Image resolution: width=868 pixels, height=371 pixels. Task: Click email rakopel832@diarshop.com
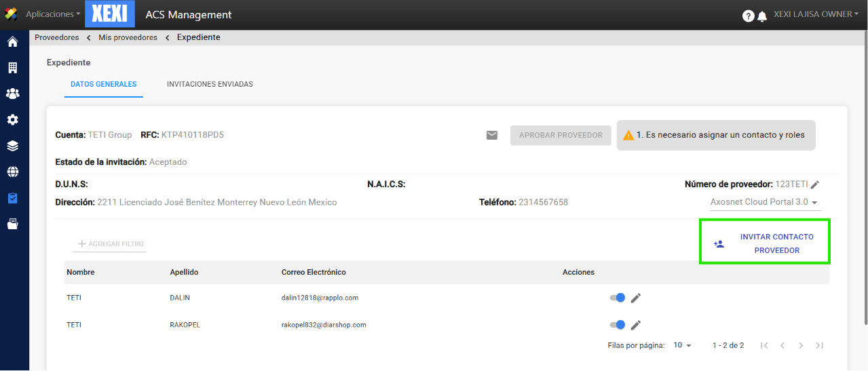coord(324,325)
